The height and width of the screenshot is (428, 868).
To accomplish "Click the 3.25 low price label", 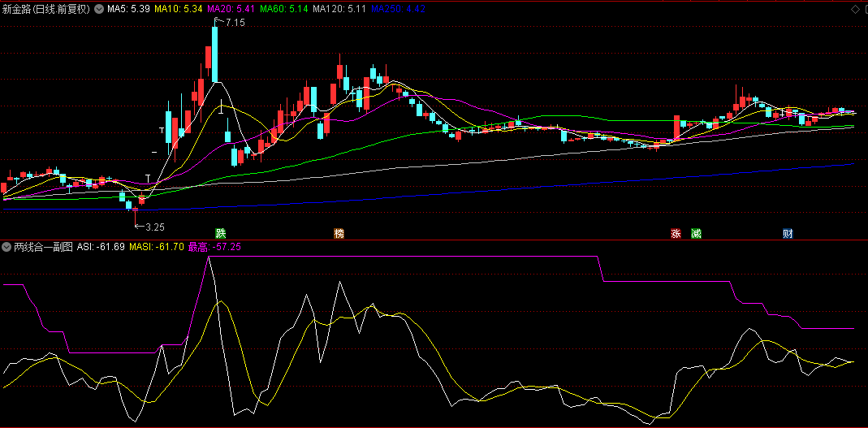I will pos(155,227).
